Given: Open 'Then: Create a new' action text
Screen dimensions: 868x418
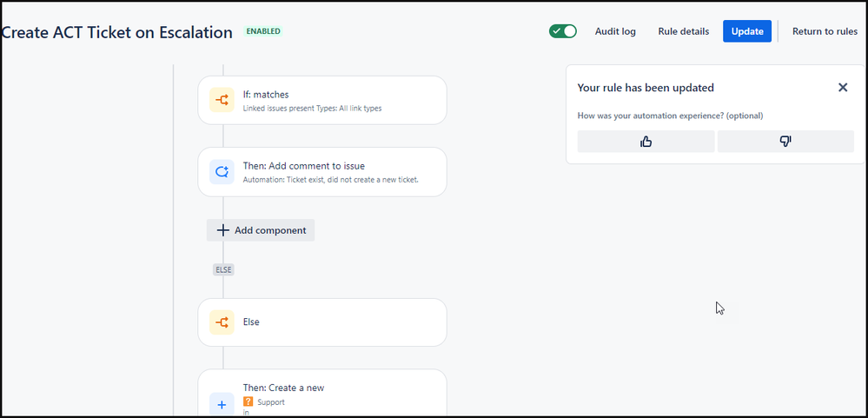Looking at the screenshot, I should (283, 388).
